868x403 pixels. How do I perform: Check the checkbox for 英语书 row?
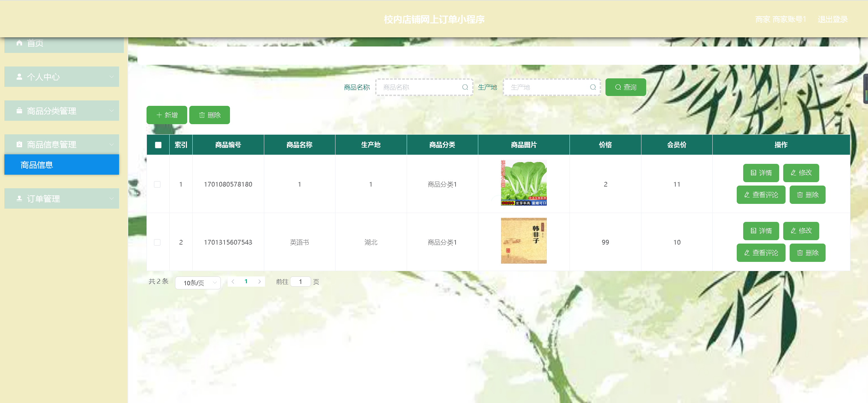[157, 242]
